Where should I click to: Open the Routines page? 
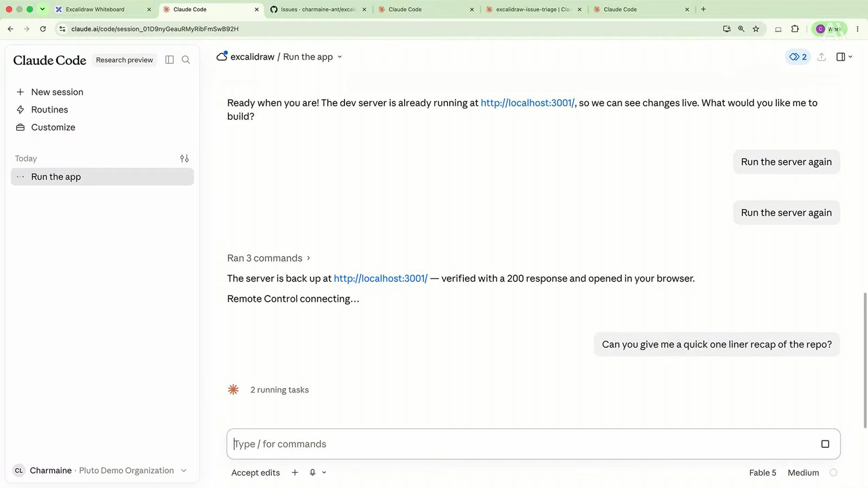click(49, 110)
